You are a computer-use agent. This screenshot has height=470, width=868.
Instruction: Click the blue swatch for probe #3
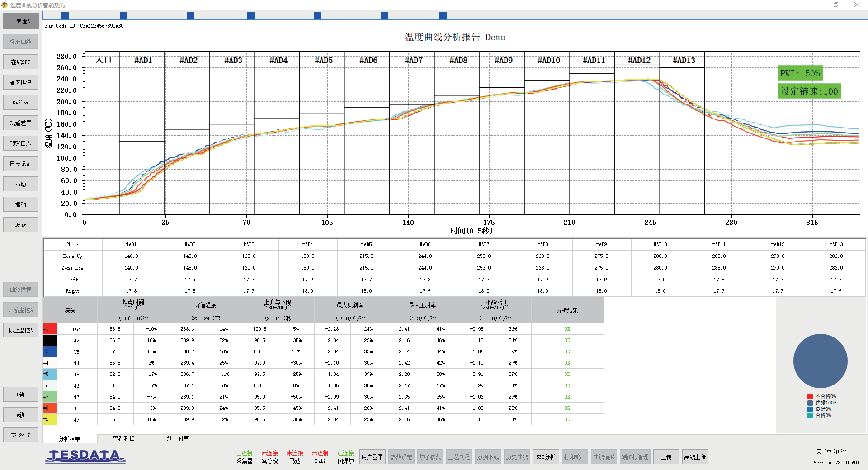click(50, 351)
